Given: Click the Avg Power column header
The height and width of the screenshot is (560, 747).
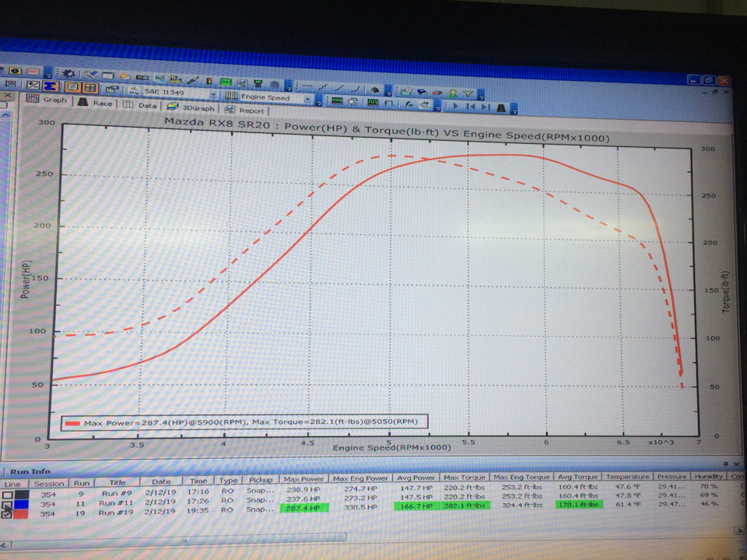Looking at the screenshot, I should (416, 478).
